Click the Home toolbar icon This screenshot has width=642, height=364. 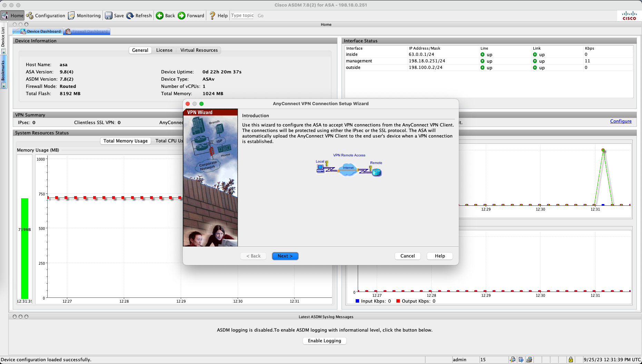(x=5, y=16)
